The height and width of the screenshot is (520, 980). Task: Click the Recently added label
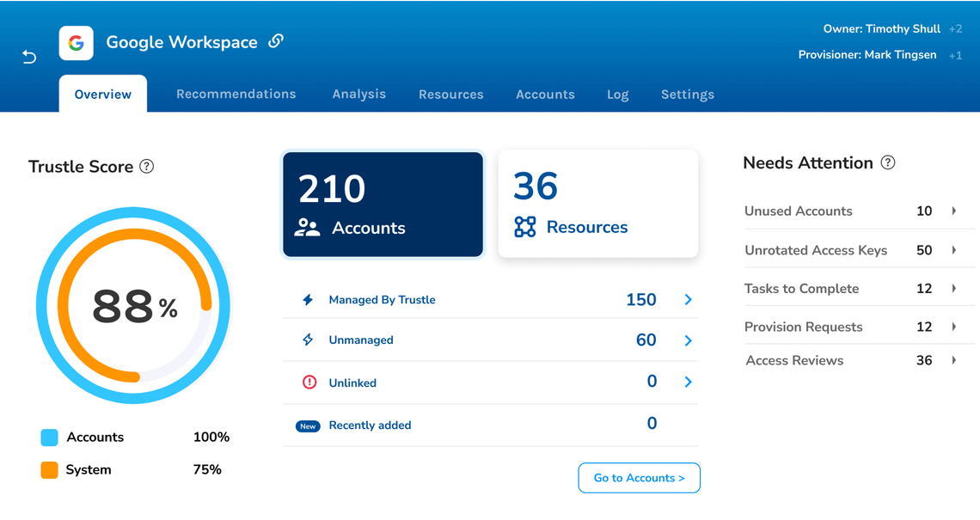point(370,425)
